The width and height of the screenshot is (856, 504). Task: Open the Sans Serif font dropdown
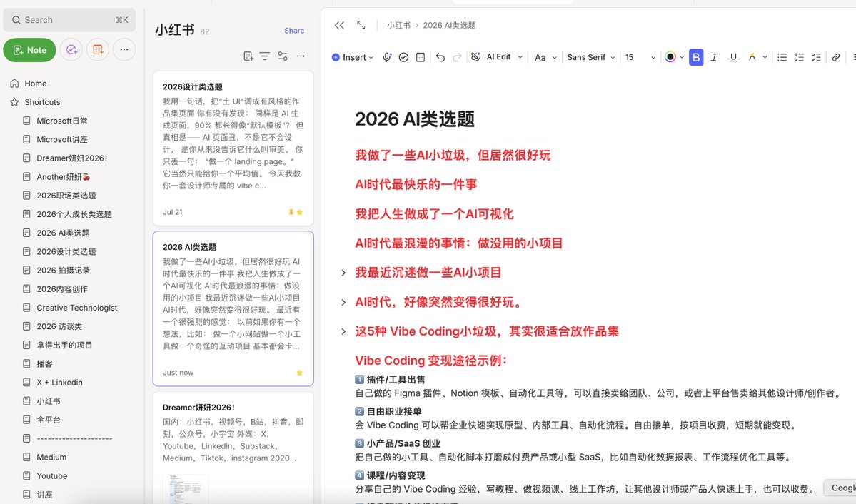(591, 57)
